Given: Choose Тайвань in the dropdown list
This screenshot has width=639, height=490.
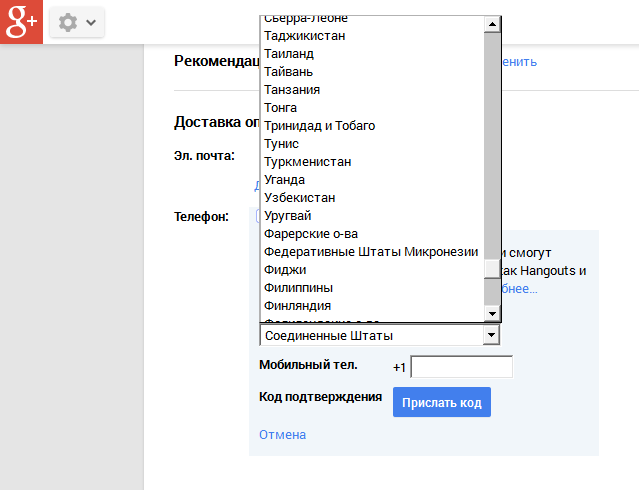Looking at the screenshot, I should (x=289, y=72).
